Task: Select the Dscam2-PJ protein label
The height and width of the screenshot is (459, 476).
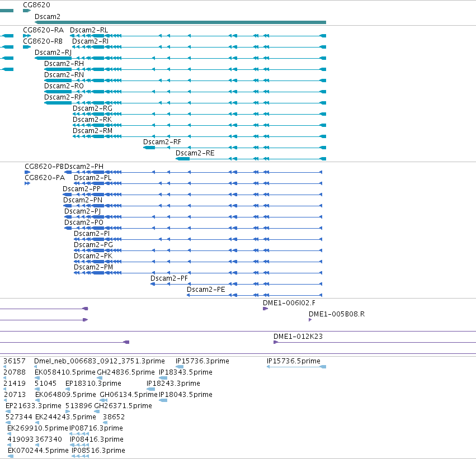Action: (x=83, y=211)
